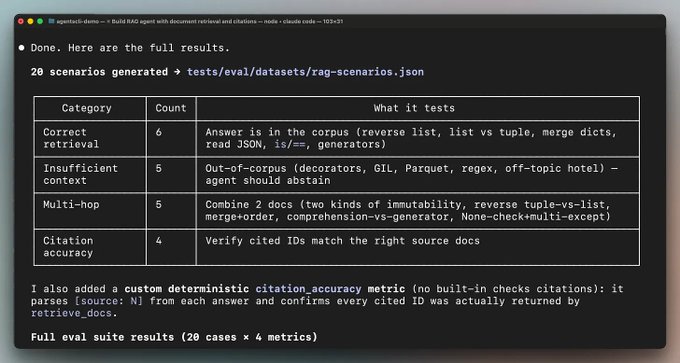The image size is (680, 363).
Task: Click the "Full eval suite results" heading
Action: [102, 337]
